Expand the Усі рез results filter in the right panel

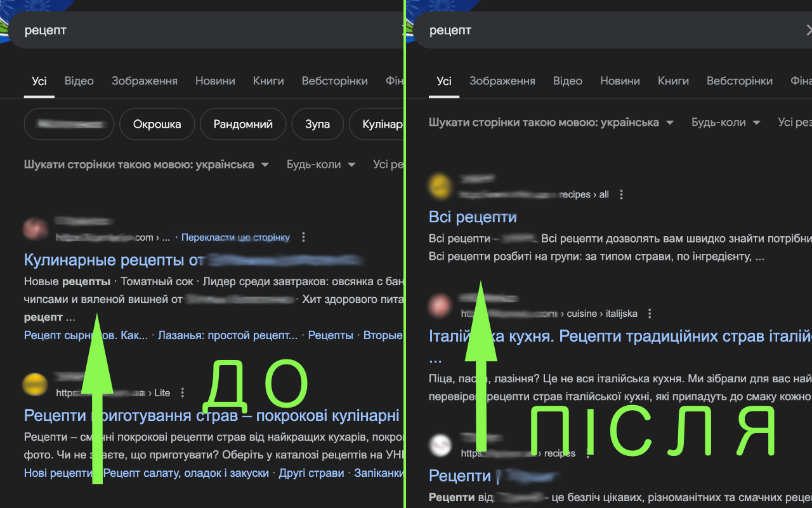tap(795, 122)
